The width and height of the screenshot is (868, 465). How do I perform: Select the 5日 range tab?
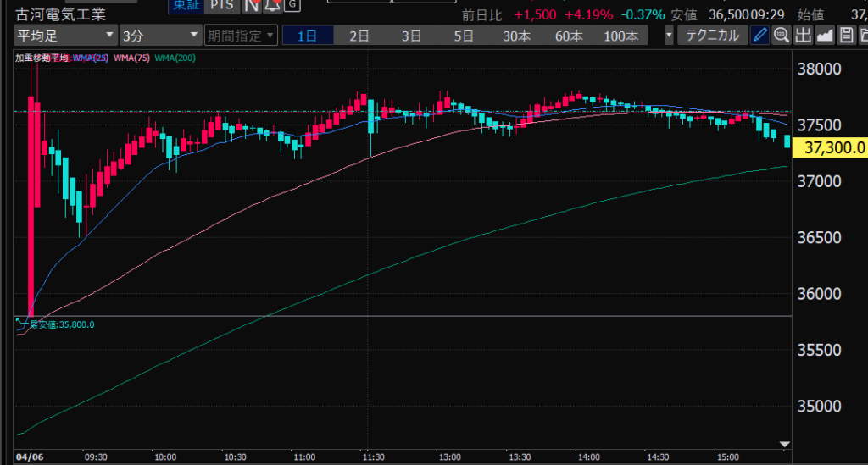pyautogui.click(x=464, y=36)
